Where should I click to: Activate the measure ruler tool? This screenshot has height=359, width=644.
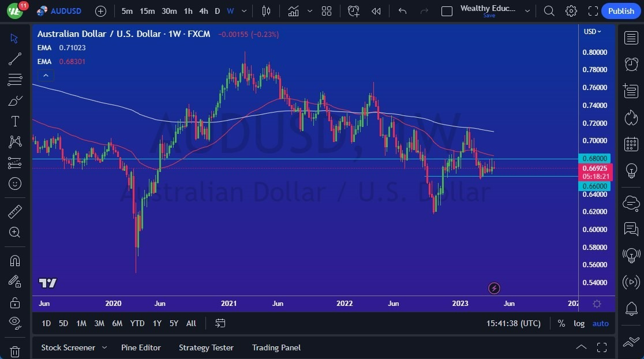[x=14, y=211]
